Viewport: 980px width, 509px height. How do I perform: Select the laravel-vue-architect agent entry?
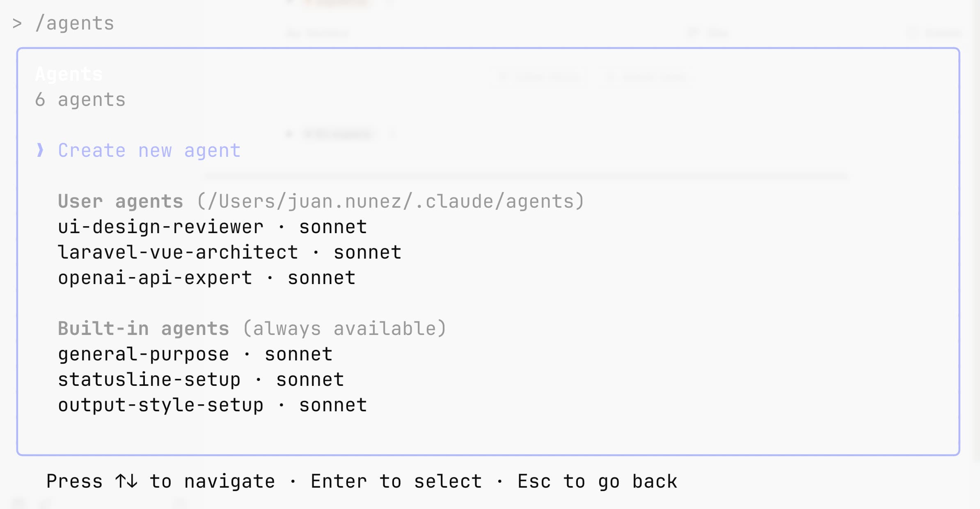tap(178, 252)
